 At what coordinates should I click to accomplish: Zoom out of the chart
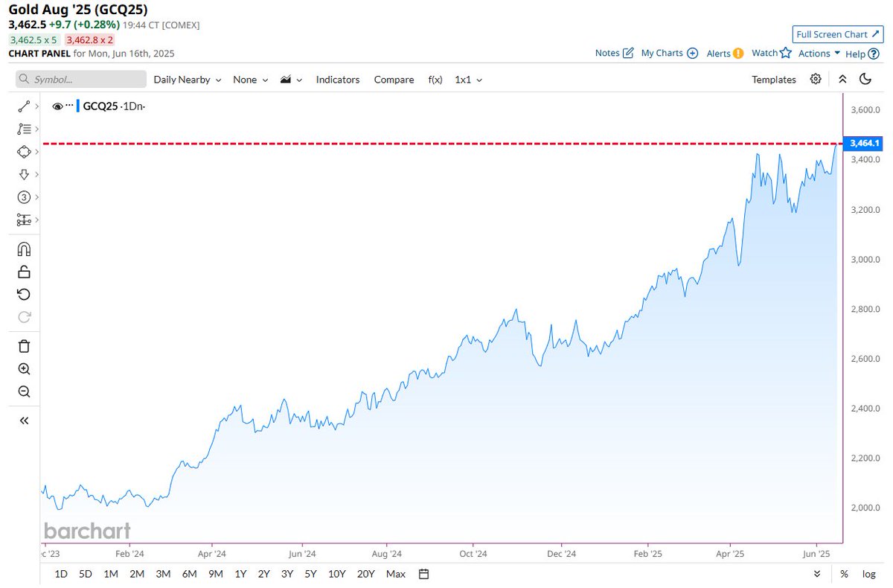click(24, 392)
